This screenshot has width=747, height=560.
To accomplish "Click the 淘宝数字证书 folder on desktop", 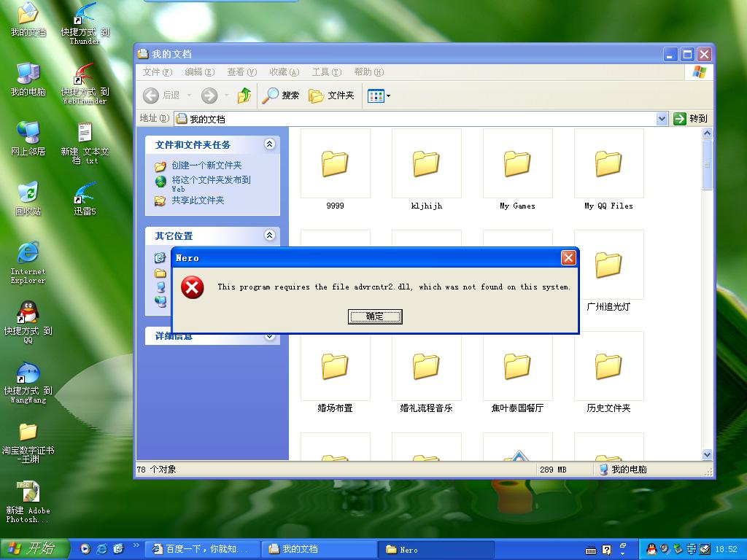I will pyautogui.click(x=28, y=443).
